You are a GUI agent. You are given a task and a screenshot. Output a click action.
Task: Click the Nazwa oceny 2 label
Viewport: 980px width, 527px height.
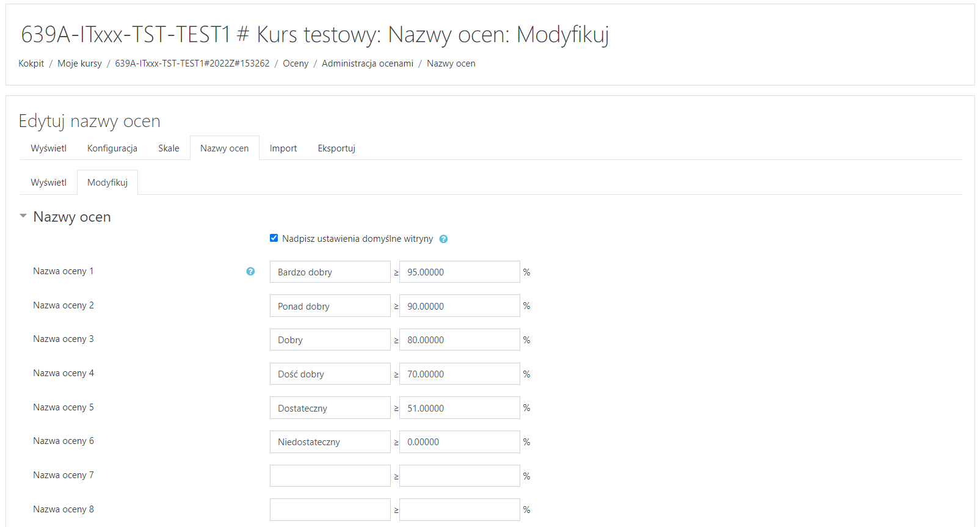(x=64, y=305)
